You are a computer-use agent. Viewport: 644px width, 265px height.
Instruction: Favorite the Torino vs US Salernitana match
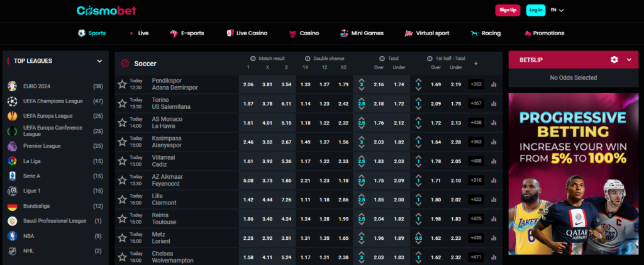point(122,104)
